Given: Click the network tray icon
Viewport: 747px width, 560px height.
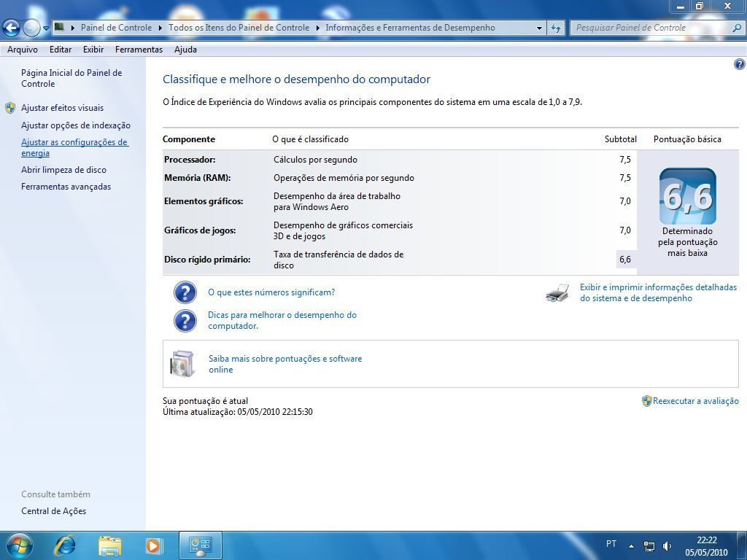Looking at the screenshot, I should (x=649, y=546).
